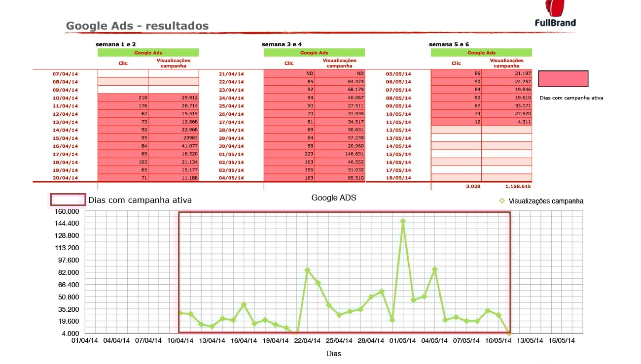Click the chart's 'Dias com campanha ativa' label
The image size is (641, 364).
pos(140,200)
